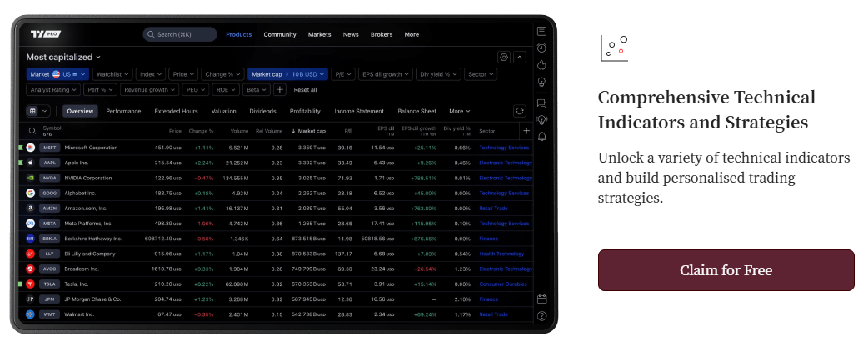Click the Search input field

pyautogui.click(x=180, y=34)
